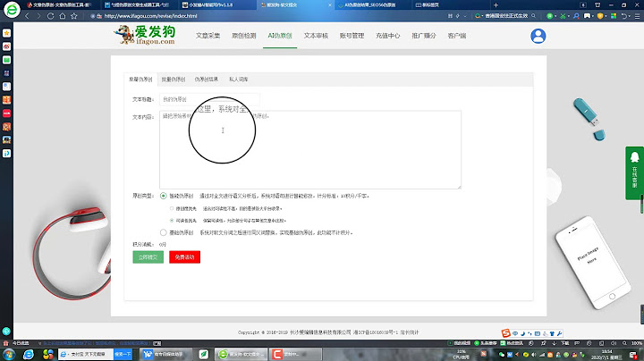The height and width of the screenshot is (361, 644).
Task: Click the blue user avatar icon
Action: (x=538, y=36)
